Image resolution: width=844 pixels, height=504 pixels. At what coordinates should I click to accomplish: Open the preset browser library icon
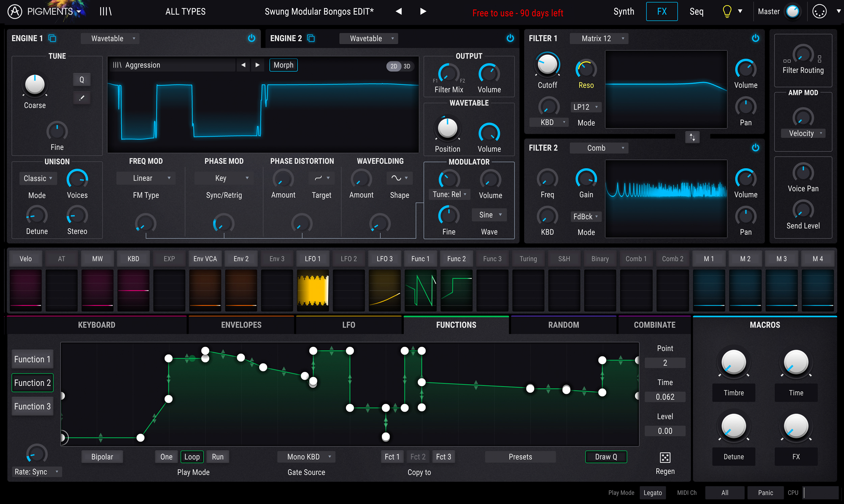[105, 11]
